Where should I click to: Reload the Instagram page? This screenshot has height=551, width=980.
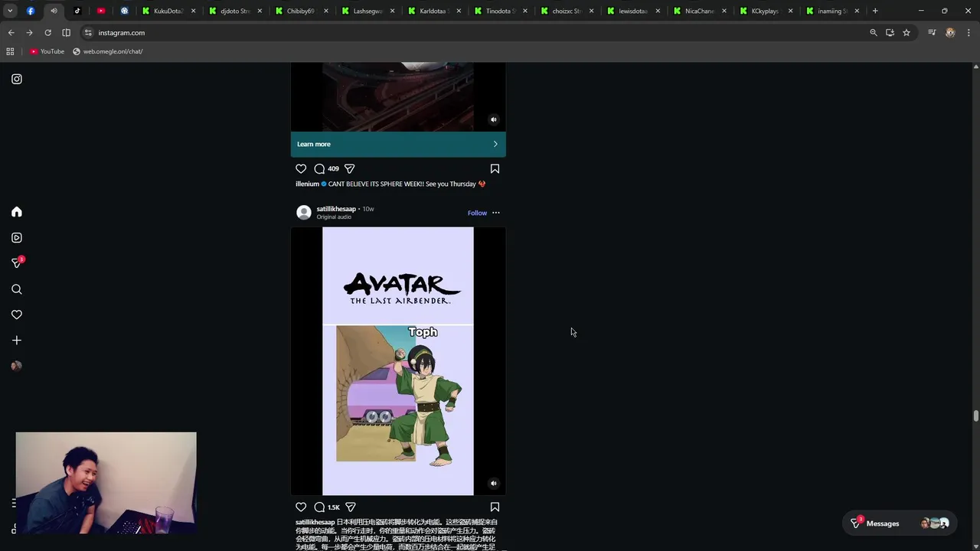click(x=47, y=33)
